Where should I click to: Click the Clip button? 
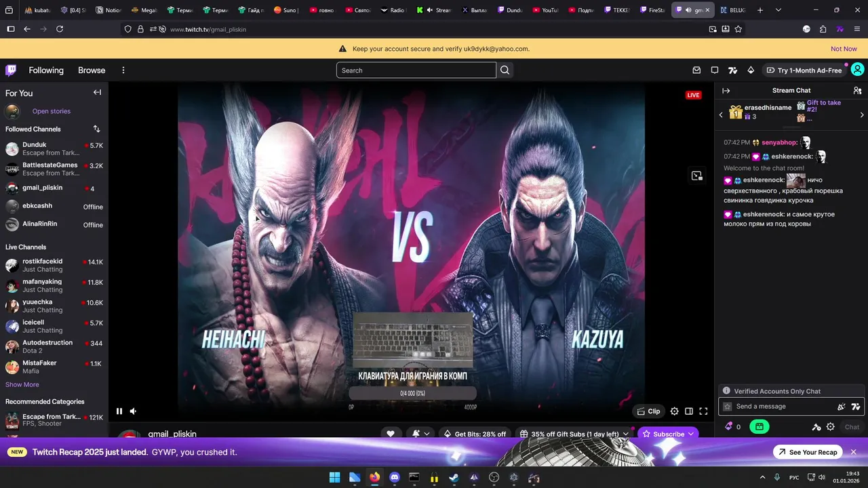click(648, 411)
